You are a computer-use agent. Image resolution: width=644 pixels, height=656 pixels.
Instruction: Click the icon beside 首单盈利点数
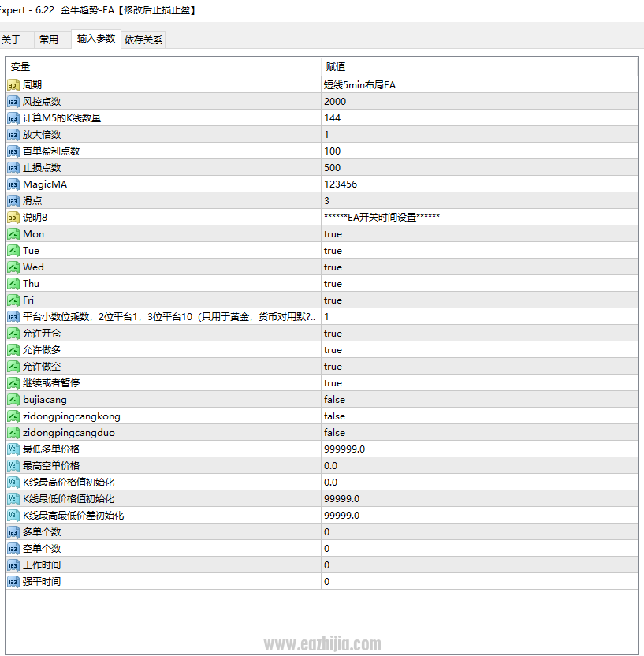[x=13, y=151]
